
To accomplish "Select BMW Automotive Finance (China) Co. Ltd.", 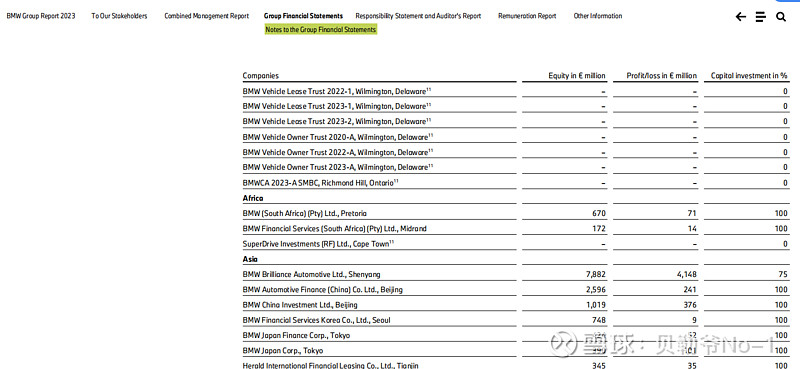I will [322, 290].
